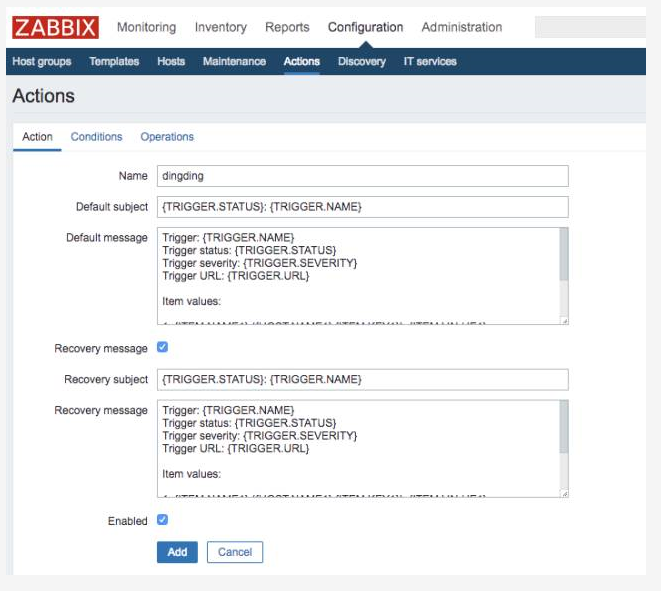The width and height of the screenshot is (661, 591).
Task: Open the Administration menu
Action: [462, 27]
